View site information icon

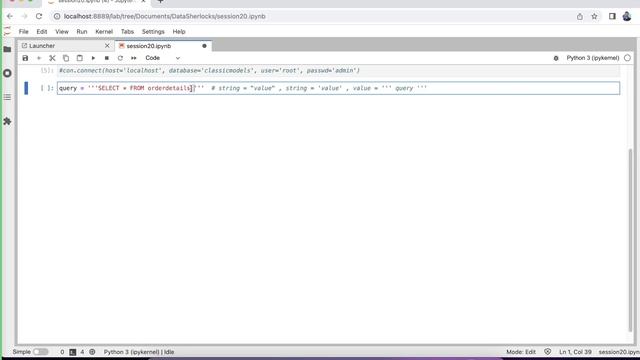click(x=57, y=16)
